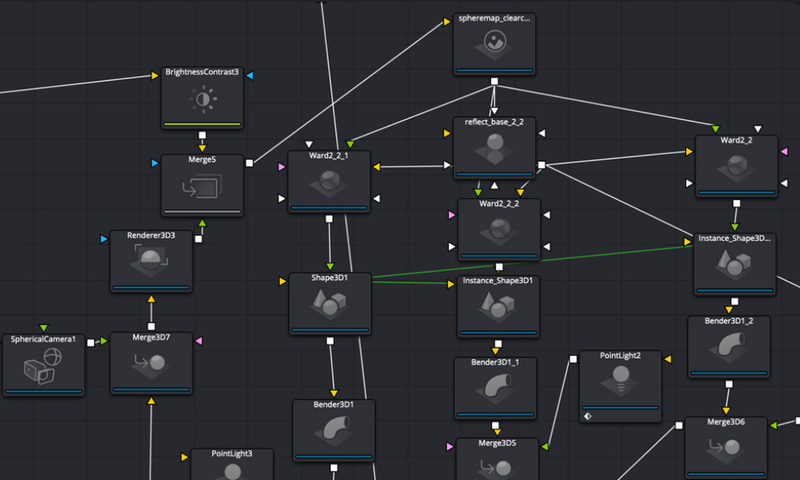Click the output square below Shape3D1
800x480 pixels.
[x=330, y=341]
